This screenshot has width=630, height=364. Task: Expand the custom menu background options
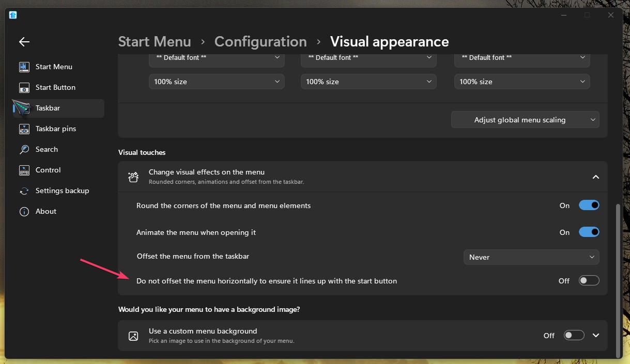[596, 336]
